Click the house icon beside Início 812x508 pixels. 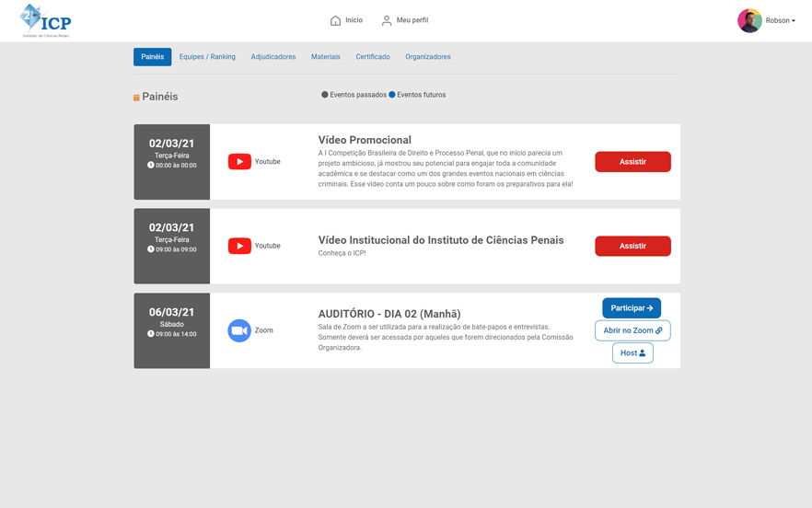click(x=335, y=20)
